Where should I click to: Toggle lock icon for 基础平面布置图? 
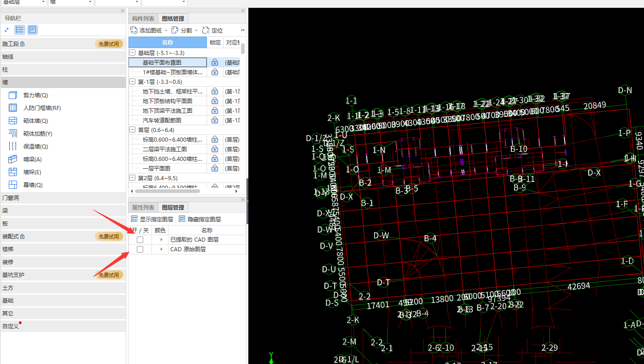tap(215, 63)
